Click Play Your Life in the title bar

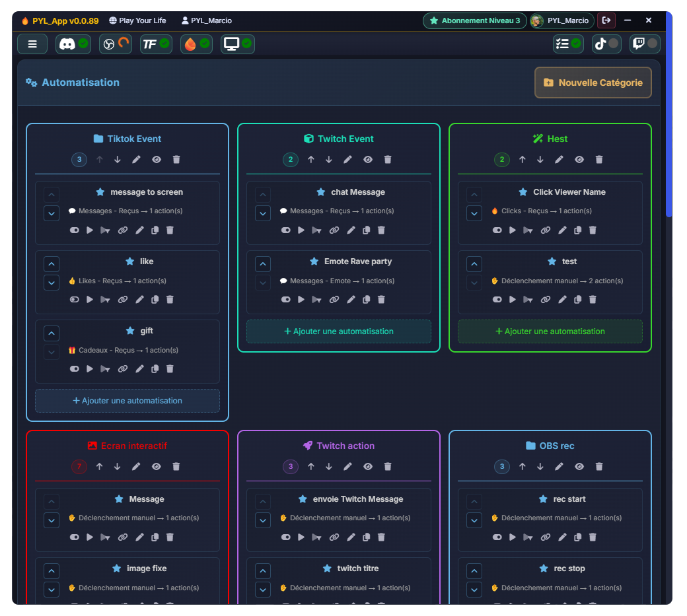[137, 20]
